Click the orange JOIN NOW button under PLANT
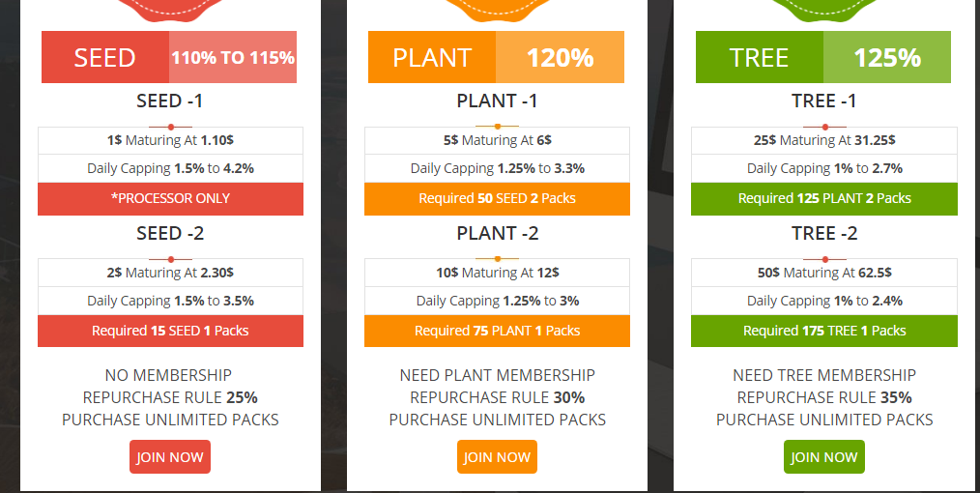The height and width of the screenshot is (493, 980). 497,457
